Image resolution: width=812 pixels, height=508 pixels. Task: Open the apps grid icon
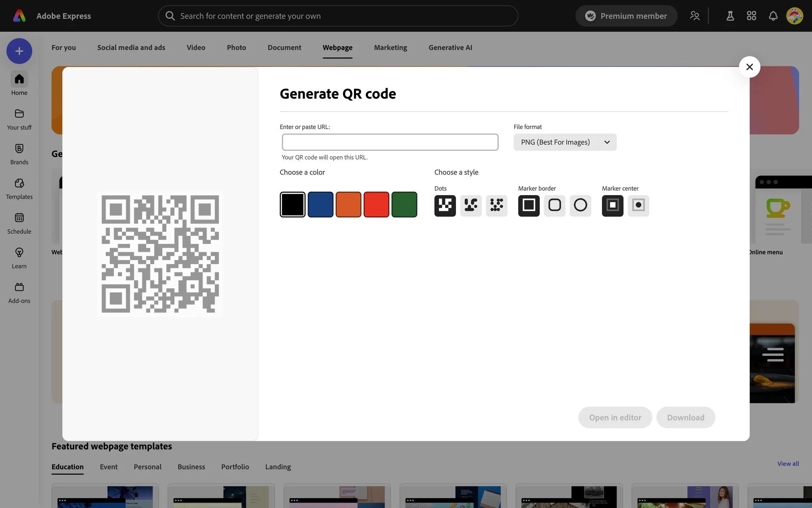752,16
